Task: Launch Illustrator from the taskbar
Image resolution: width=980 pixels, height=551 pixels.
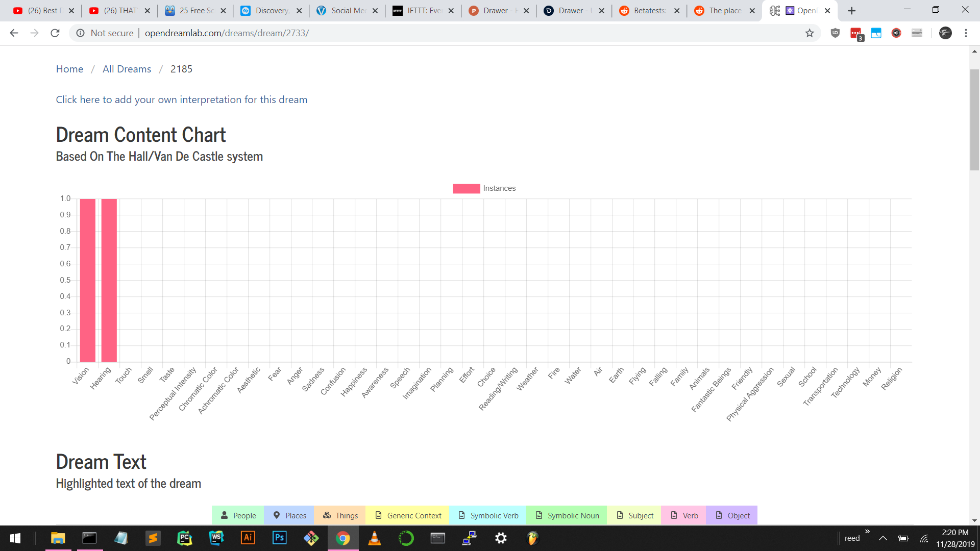Action: (248, 538)
